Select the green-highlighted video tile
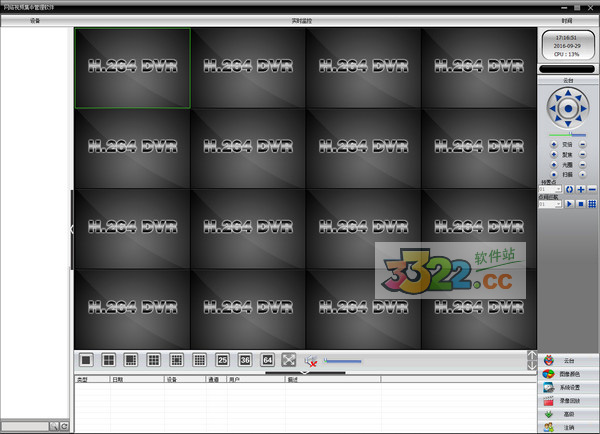 point(133,68)
